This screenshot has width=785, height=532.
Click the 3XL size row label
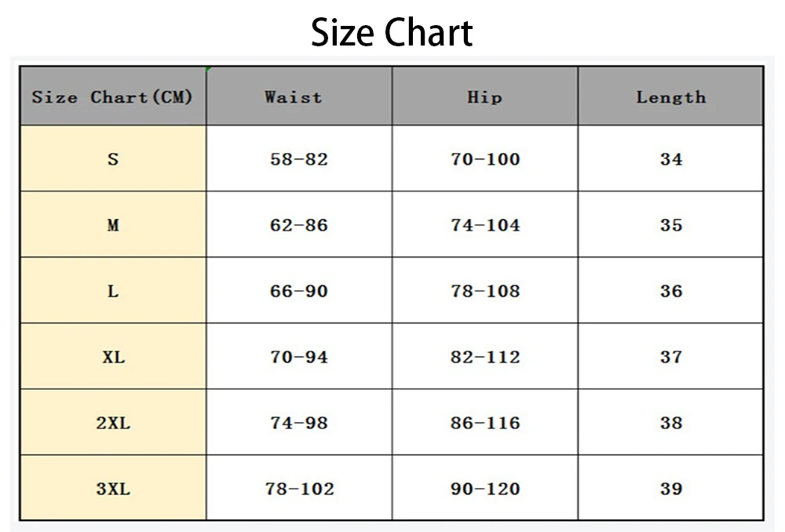coord(112,487)
